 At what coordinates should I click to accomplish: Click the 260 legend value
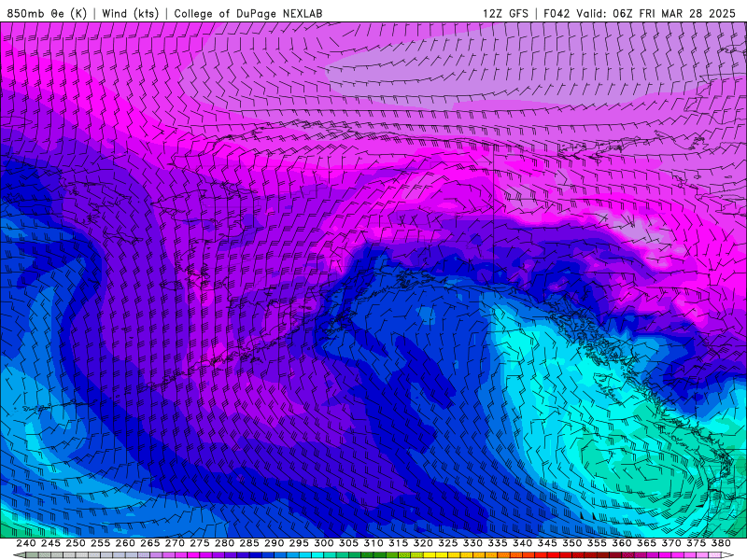pos(125,543)
